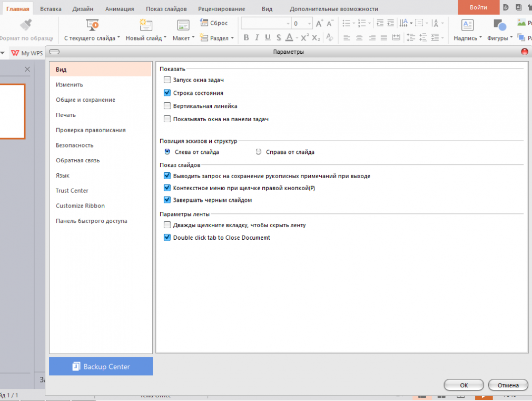Uncheck 'Контекстное меню при щелчке правой кнопкой'
The image size is (532, 401).
(x=167, y=188)
